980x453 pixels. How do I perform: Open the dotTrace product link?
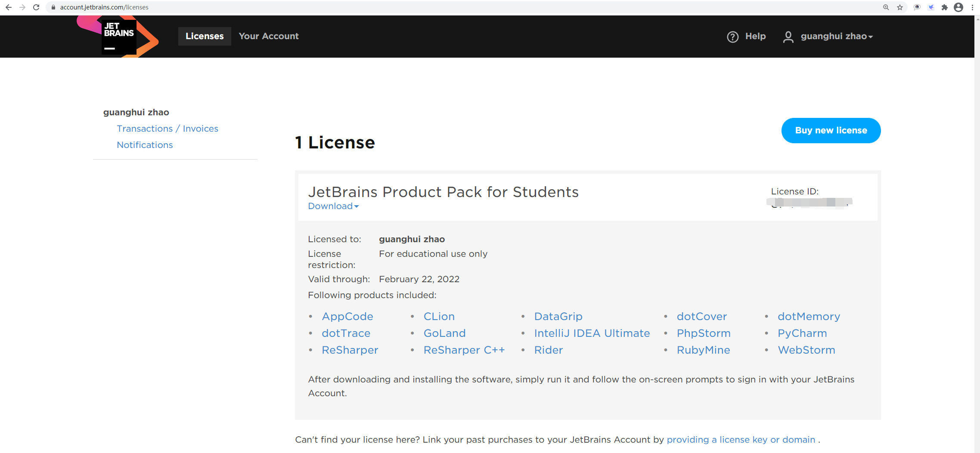346,333
